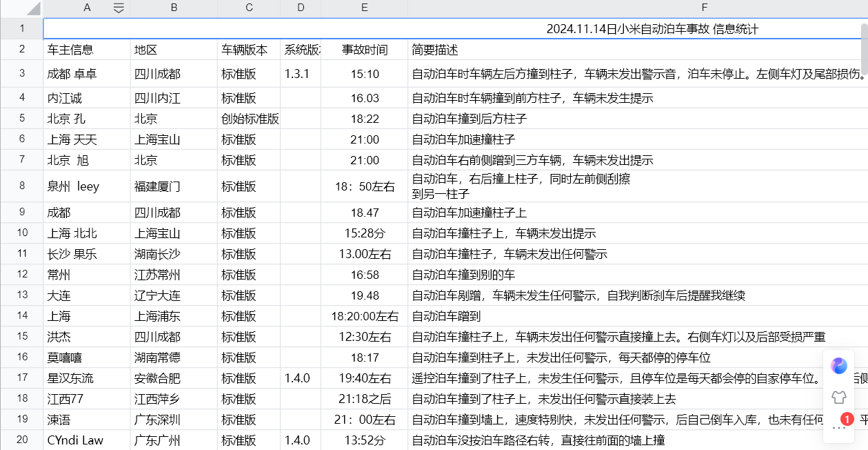
Task: Click time cell '19:40左右'
Action: click(365, 378)
